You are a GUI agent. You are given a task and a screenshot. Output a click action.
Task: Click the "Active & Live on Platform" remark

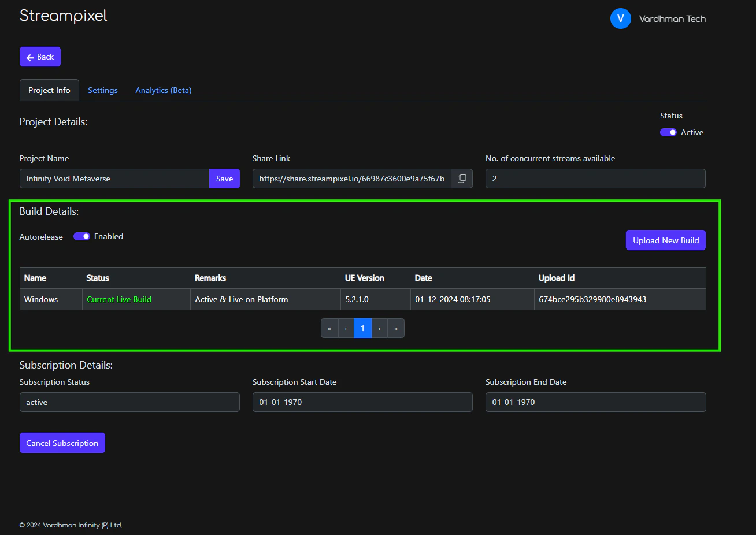click(266, 299)
